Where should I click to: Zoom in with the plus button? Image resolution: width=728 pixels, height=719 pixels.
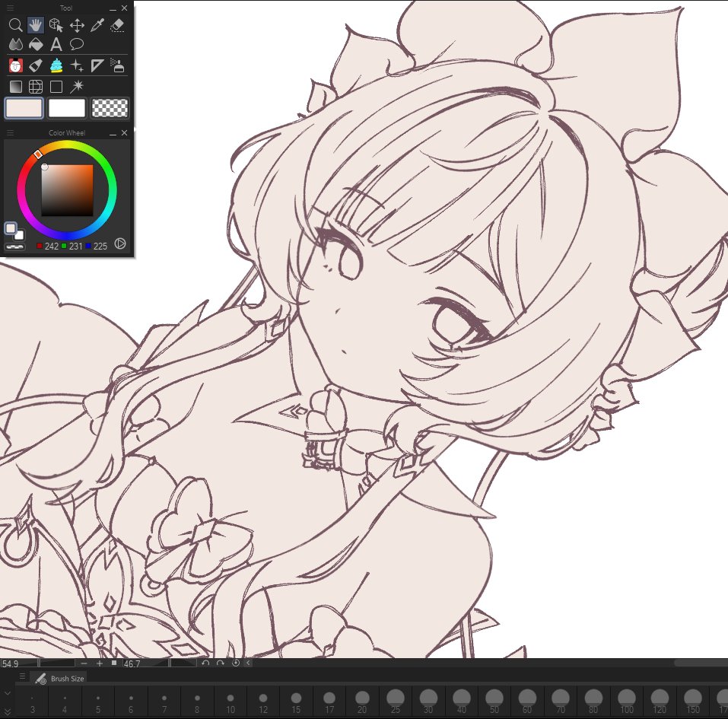(x=100, y=663)
